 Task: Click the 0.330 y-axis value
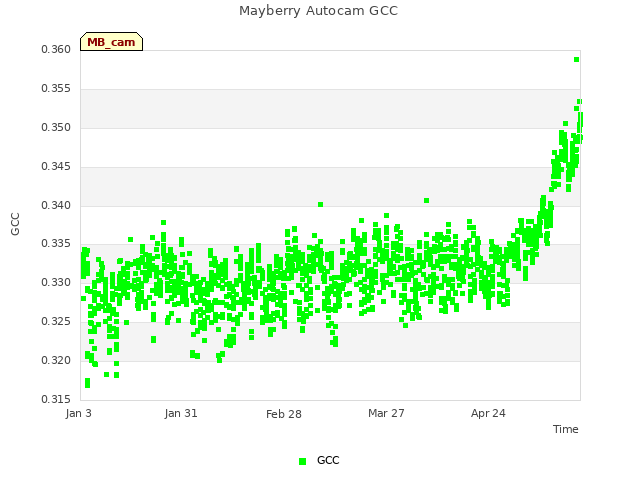click(56, 282)
